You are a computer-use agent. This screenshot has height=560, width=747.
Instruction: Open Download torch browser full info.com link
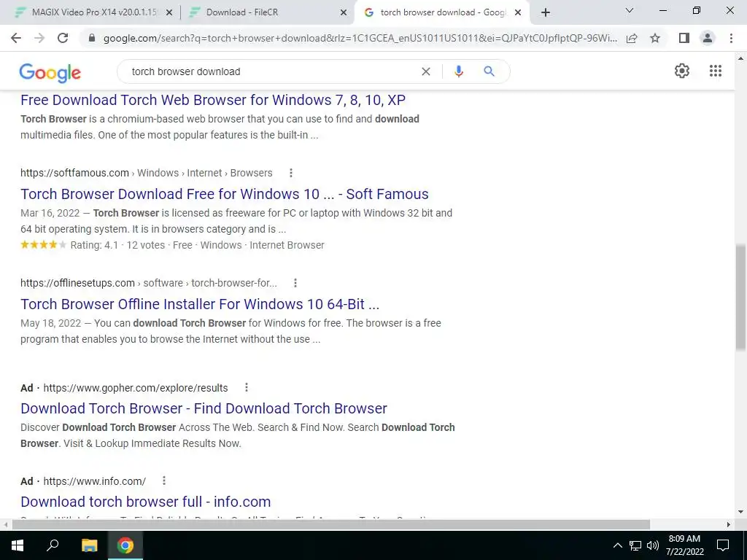146,502
